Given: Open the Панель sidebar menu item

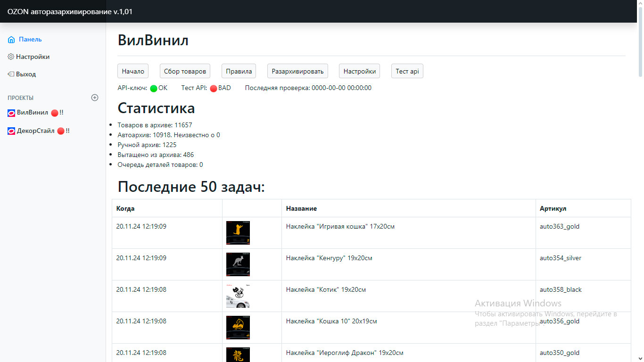Looking at the screenshot, I should 30,40.
